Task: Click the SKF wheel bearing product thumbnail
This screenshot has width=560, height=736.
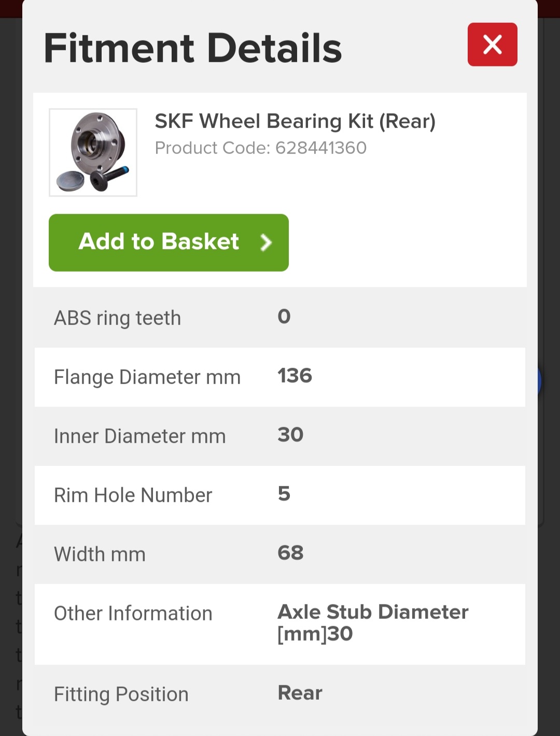Action: pos(93,152)
